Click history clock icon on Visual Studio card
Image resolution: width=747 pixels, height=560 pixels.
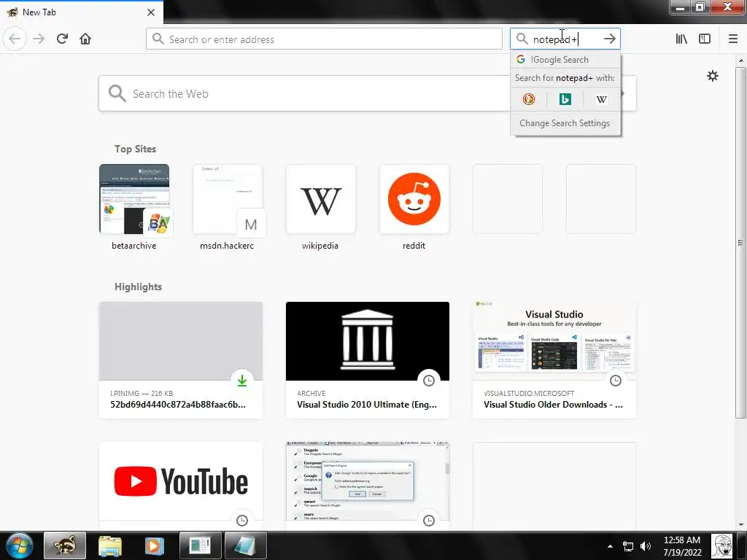[616, 381]
